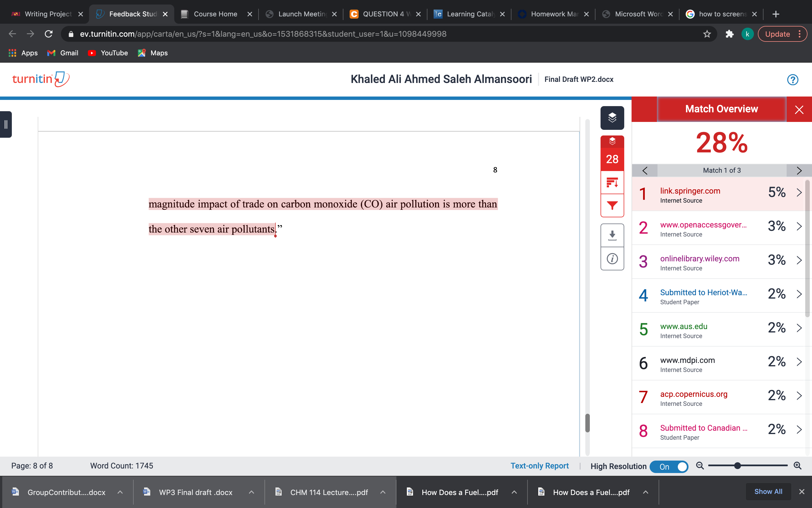812x508 pixels.
Task: Expand the link.springer.com match details
Action: tap(799, 192)
